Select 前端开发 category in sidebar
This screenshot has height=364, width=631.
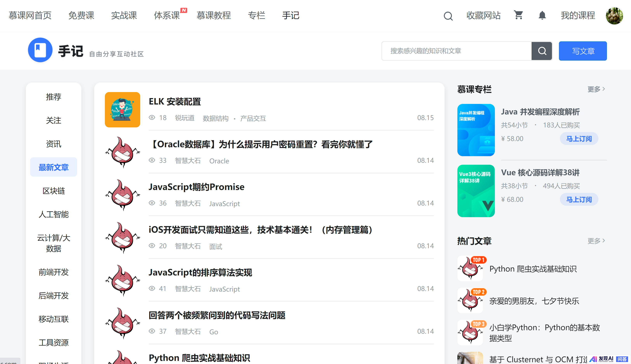pyautogui.click(x=53, y=272)
